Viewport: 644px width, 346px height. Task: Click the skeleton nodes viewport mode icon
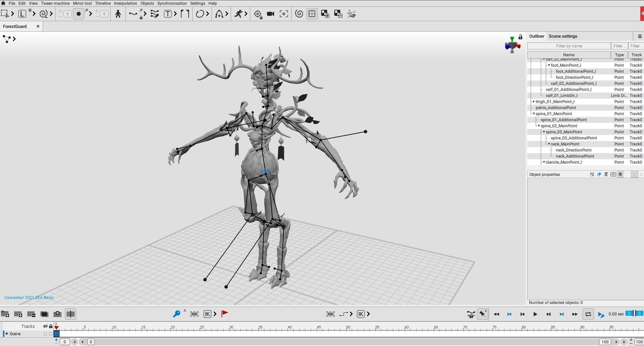[6, 39]
